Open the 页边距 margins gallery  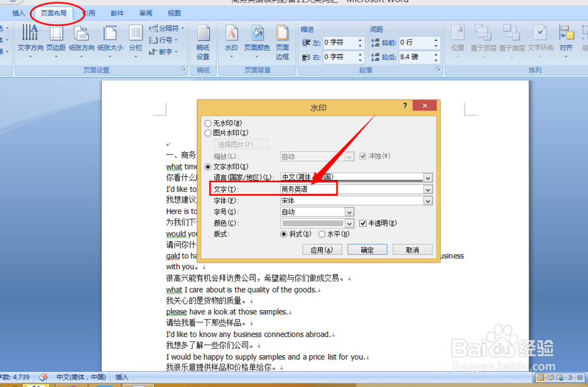pyautogui.click(x=56, y=41)
